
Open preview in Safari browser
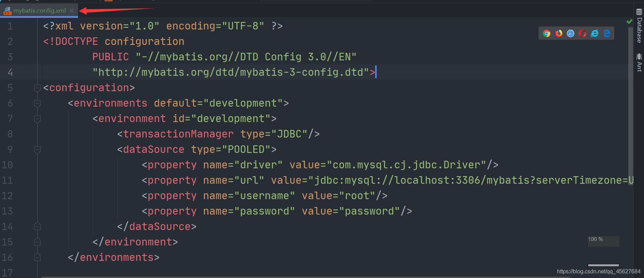coord(571,33)
